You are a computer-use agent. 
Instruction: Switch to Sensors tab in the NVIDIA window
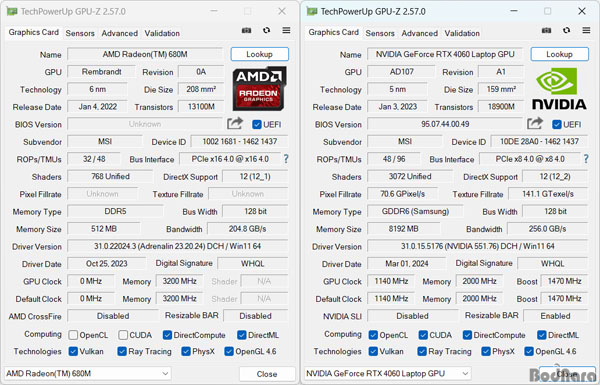click(x=380, y=33)
